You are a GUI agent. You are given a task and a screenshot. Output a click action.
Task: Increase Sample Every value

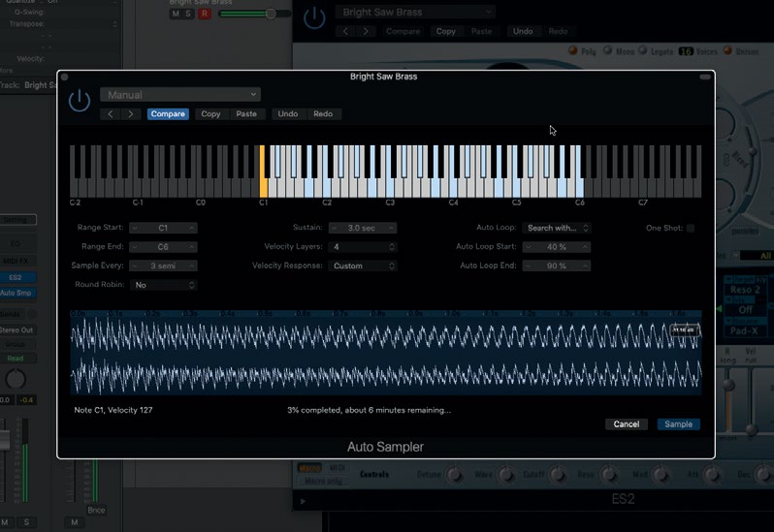191,266
